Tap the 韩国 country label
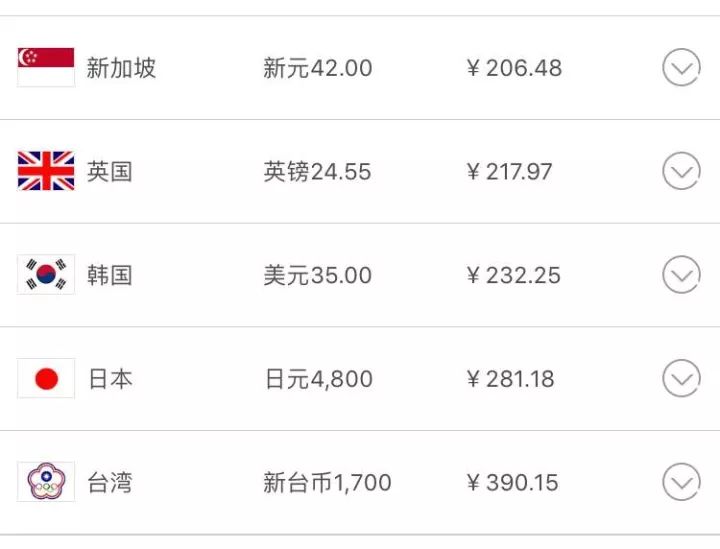The width and height of the screenshot is (720, 549). pos(109,275)
